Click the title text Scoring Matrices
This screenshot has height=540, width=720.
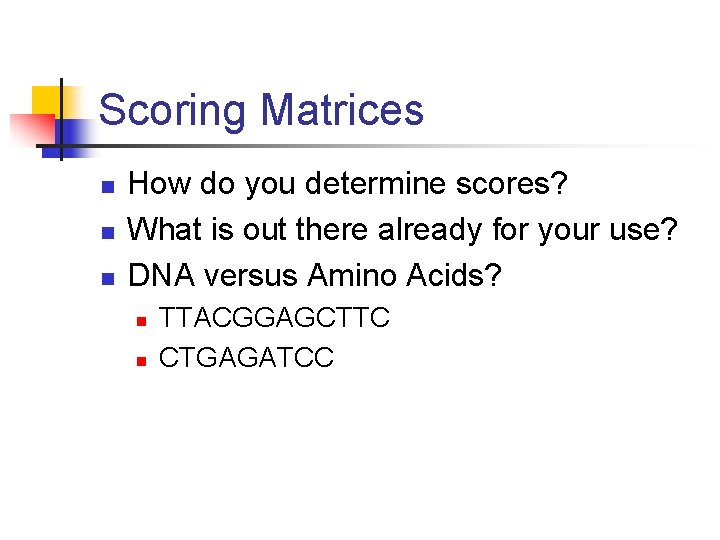pyautogui.click(x=261, y=110)
